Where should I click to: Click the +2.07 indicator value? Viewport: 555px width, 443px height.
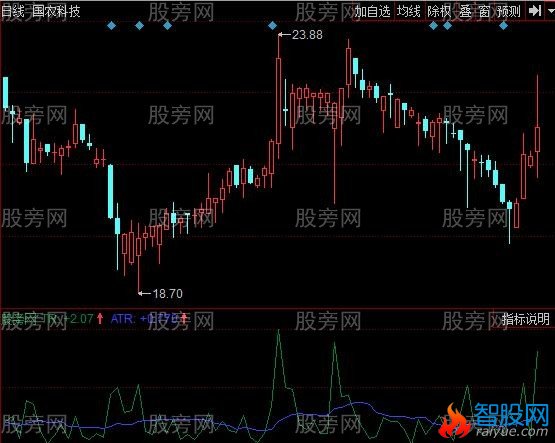pos(80,319)
